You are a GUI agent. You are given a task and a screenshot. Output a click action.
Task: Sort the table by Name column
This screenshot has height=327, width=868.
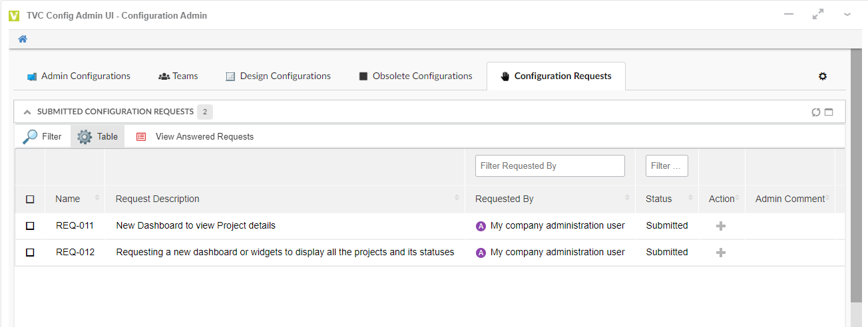tap(68, 199)
